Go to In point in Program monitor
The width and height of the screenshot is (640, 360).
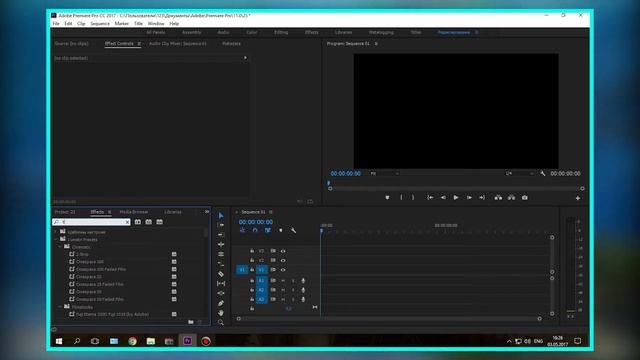point(430,198)
